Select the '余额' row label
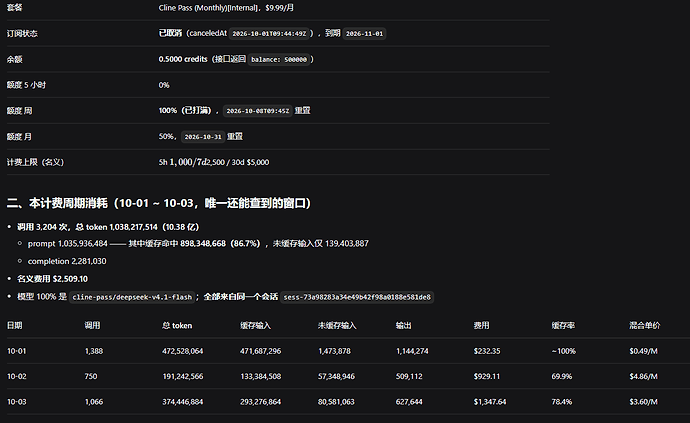Screen dimensions: 690x423 (x=15, y=59)
